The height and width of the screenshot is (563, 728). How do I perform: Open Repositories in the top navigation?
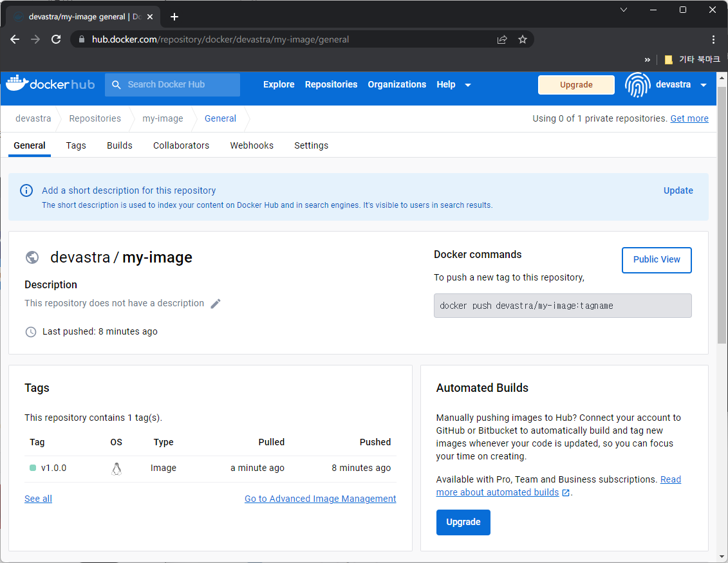coord(331,84)
